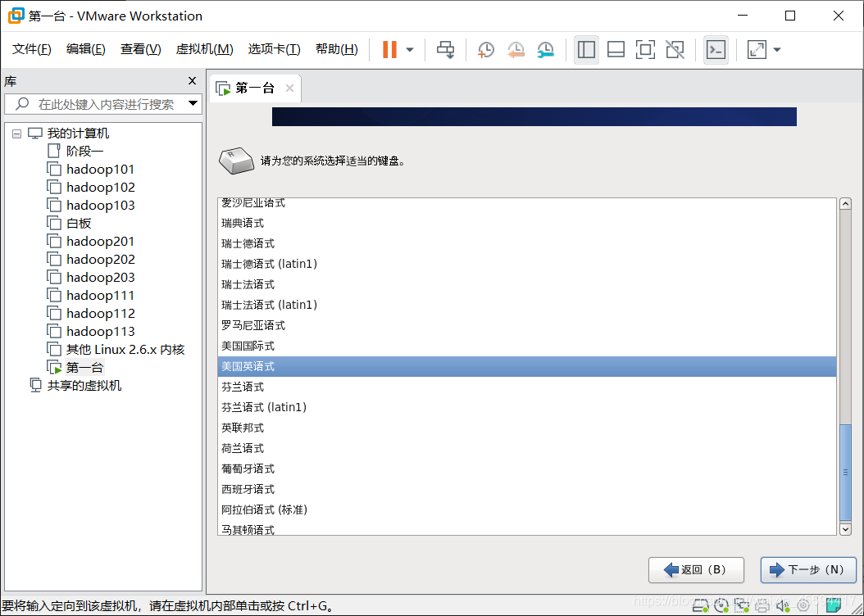Open the stretch display dropdown arrow

[777, 49]
